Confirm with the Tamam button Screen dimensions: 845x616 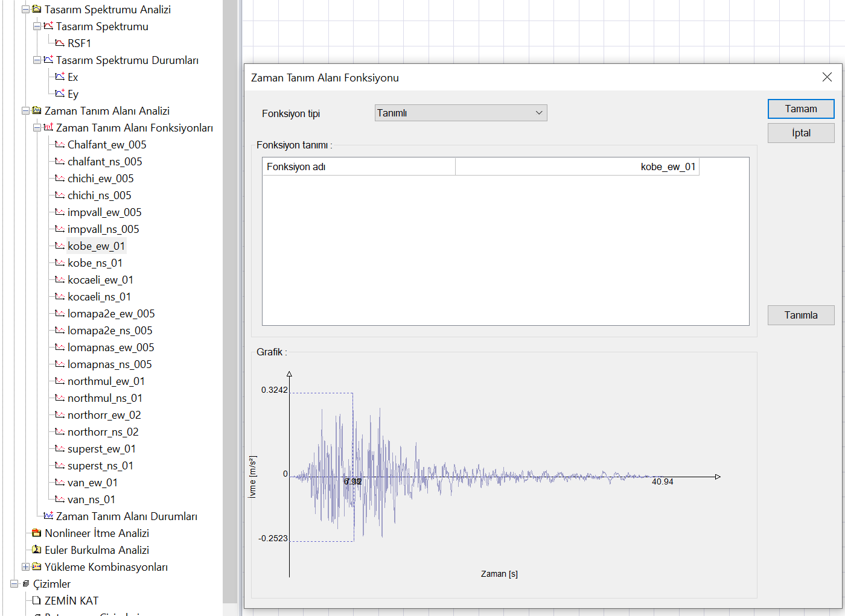point(801,109)
